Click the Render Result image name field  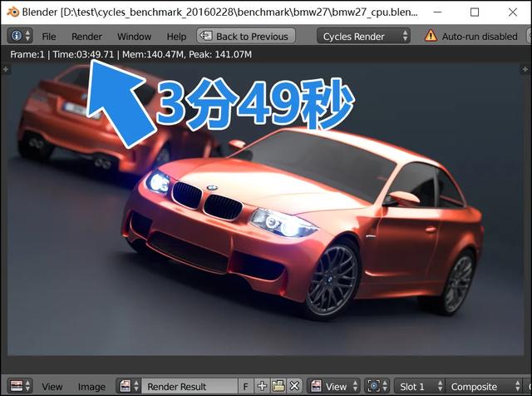[x=187, y=387]
